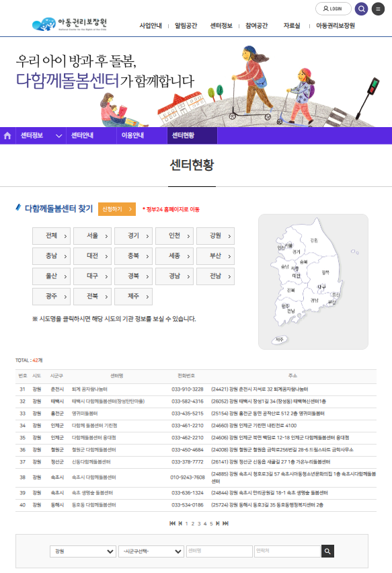Viewport: 392px width, 573px height.
Task: Select the 대전 region button
Action: 92,256
